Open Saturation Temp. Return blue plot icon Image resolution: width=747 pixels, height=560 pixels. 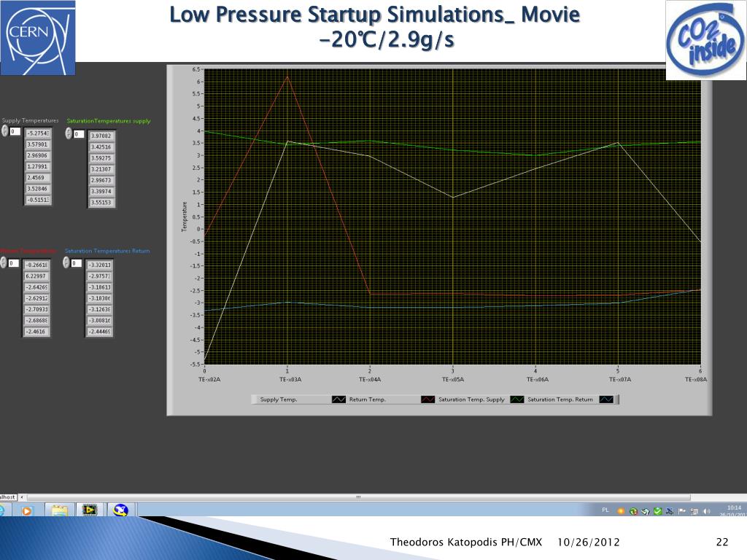[x=606, y=400]
